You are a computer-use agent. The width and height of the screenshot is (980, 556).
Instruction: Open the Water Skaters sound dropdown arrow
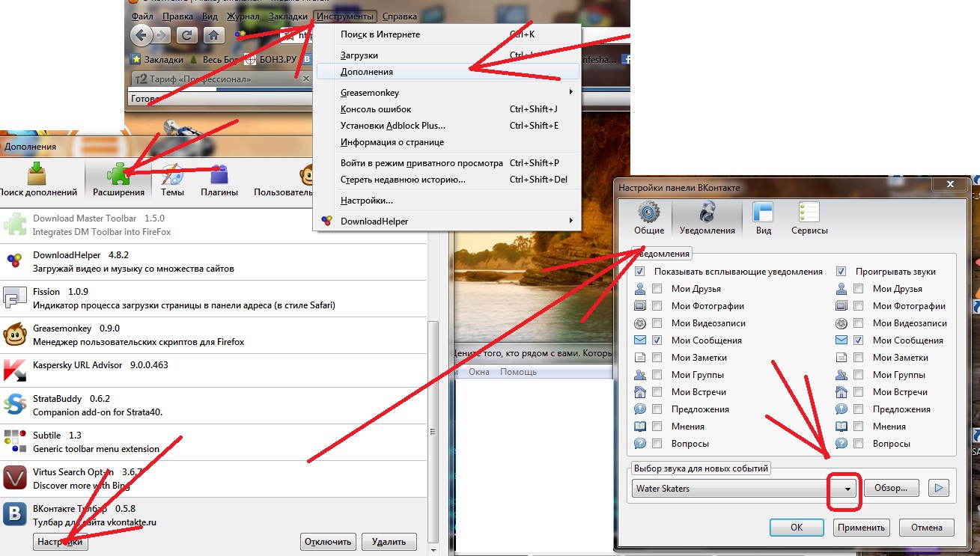click(847, 489)
